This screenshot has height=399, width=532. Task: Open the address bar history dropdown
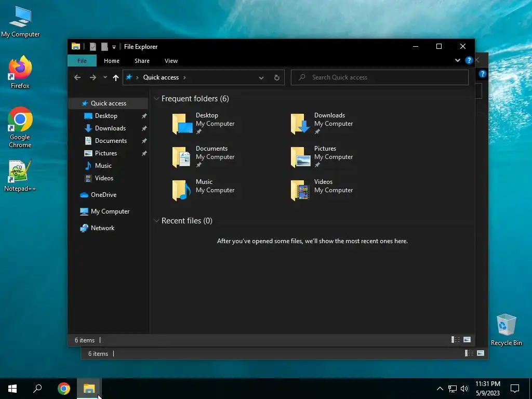tap(261, 78)
